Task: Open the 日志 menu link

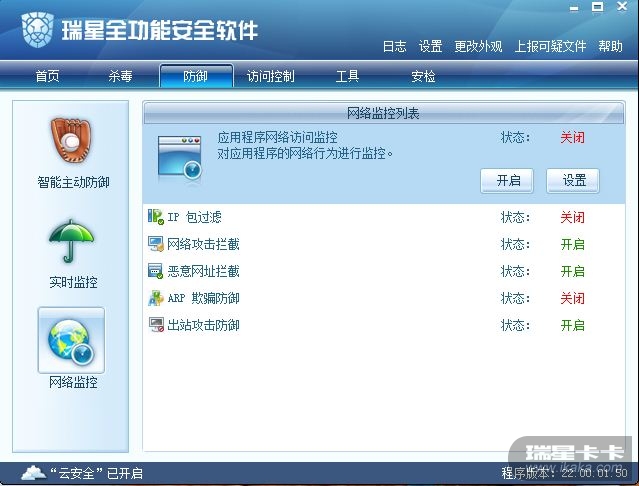Action: tap(394, 46)
